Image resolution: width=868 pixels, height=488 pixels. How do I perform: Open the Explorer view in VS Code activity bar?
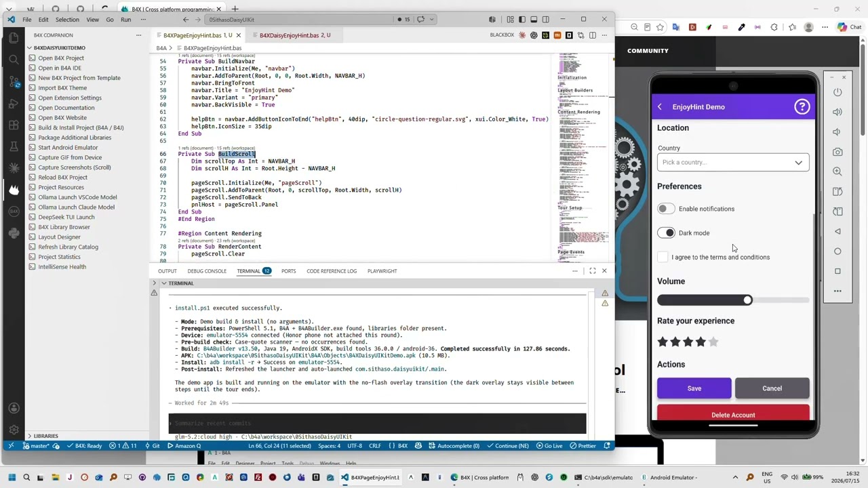(14, 39)
